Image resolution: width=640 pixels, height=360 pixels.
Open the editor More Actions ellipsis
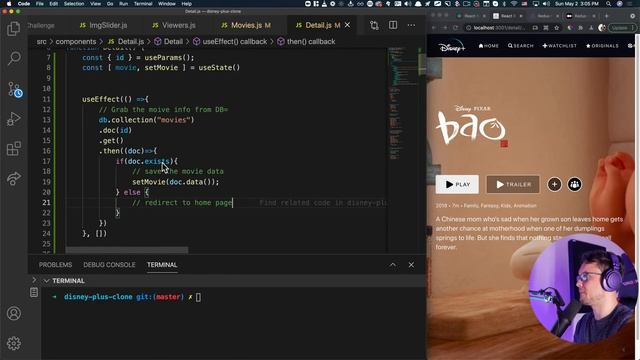(411, 25)
